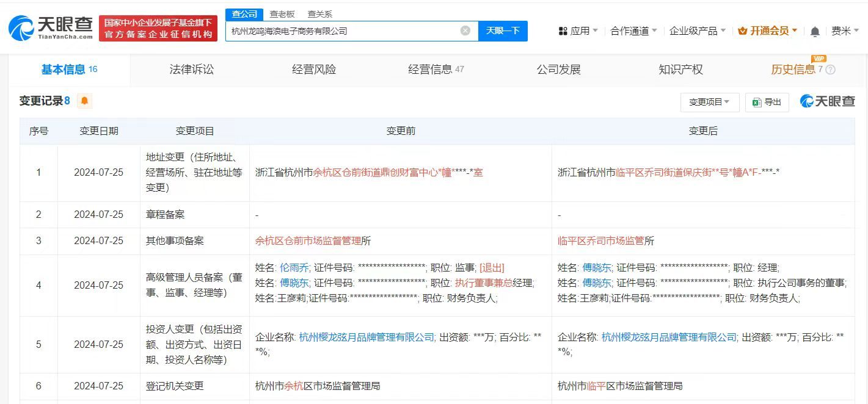Click the VIP badge on the 历史信息 tab
This screenshot has height=404, width=868.
[x=819, y=59]
